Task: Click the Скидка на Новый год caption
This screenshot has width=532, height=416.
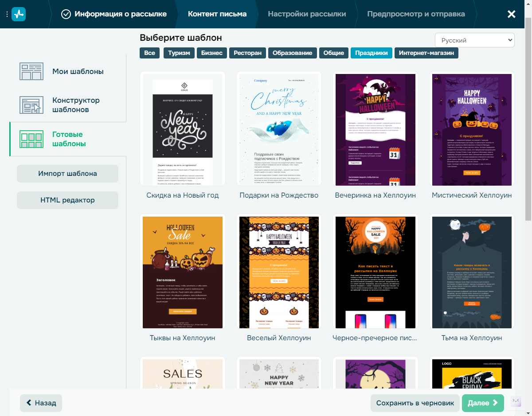Action: [x=183, y=195]
